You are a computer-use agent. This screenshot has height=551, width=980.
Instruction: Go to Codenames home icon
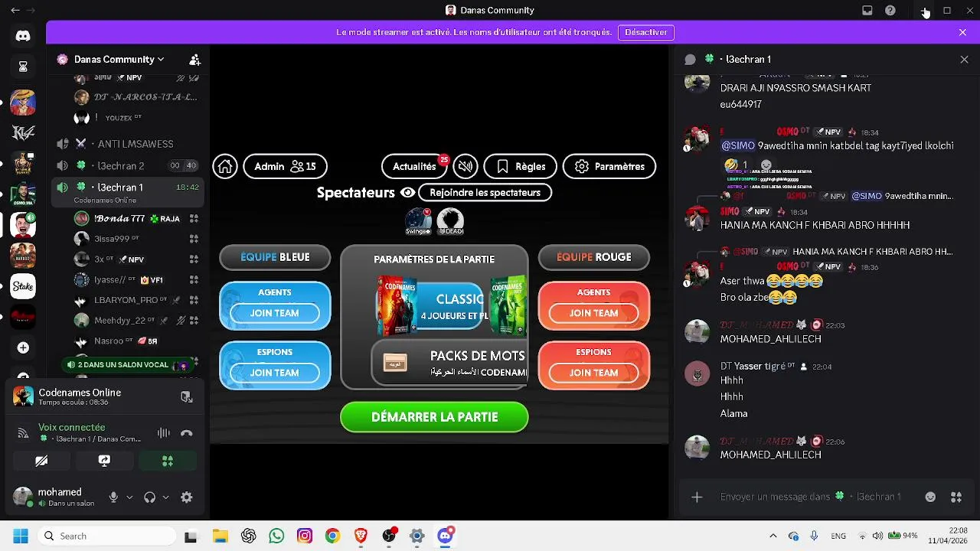[225, 166]
